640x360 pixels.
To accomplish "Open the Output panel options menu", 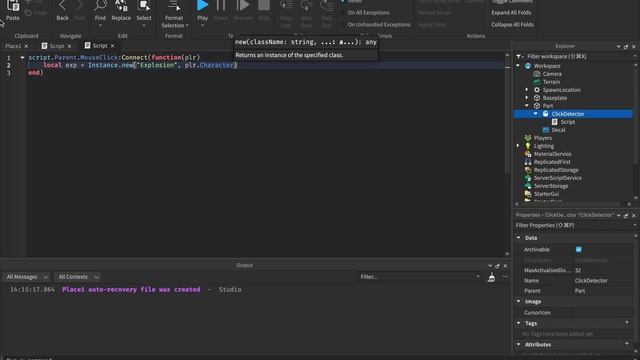I will click(x=505, y=277).
